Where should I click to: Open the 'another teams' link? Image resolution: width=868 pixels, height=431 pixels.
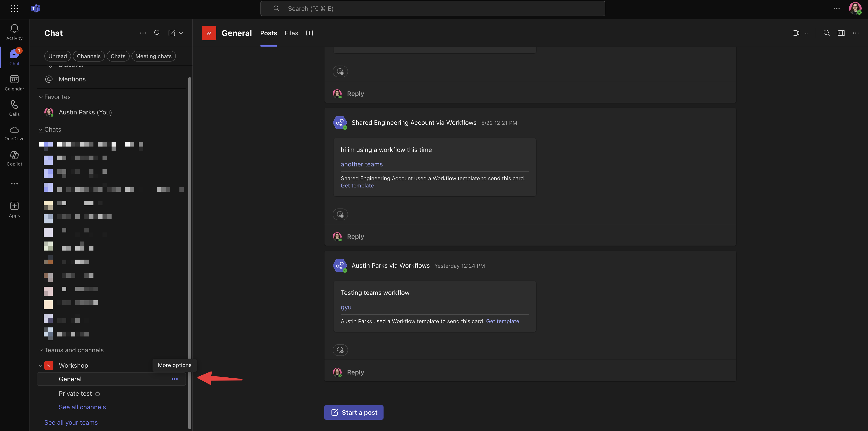362,164
